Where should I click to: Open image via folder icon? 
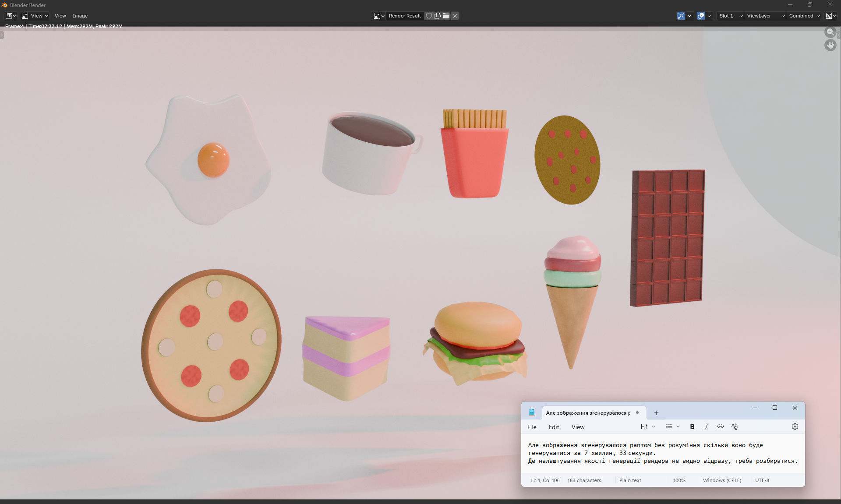(x=446, y=16)
